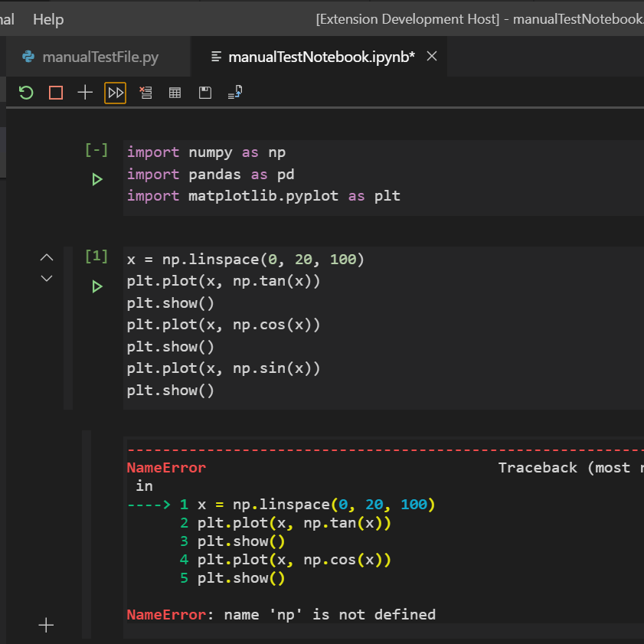Open the Help menu
Screen dimensions: 644x644
[x=47, y=19]
